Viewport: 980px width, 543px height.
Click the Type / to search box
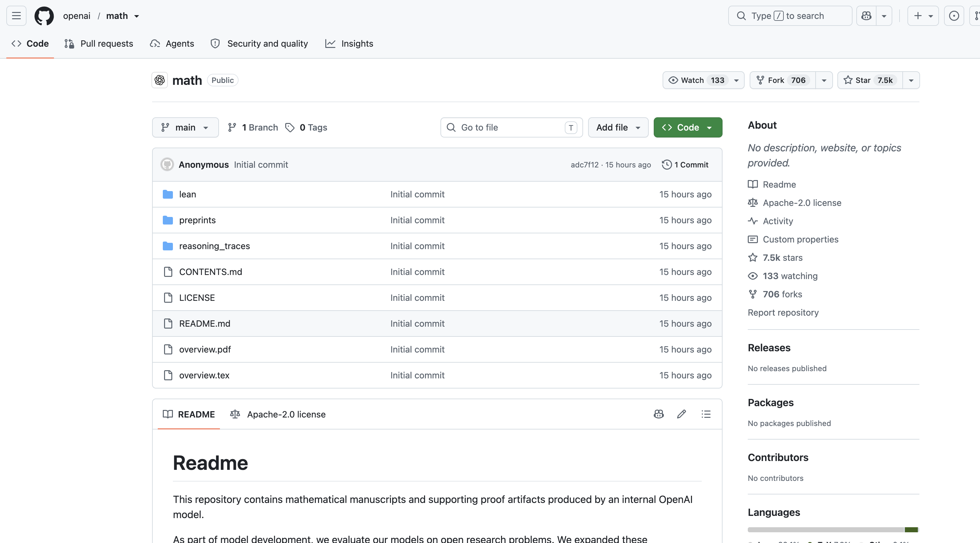[x=790, y=15]
